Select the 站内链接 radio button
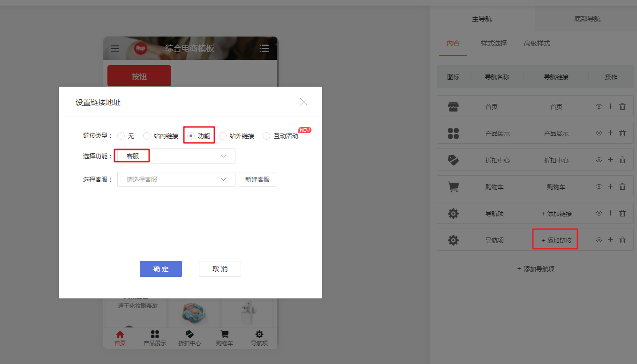Image resolution: width=637 pixels, height=364 pixels. pyautogui.click(x=147, y=136)
